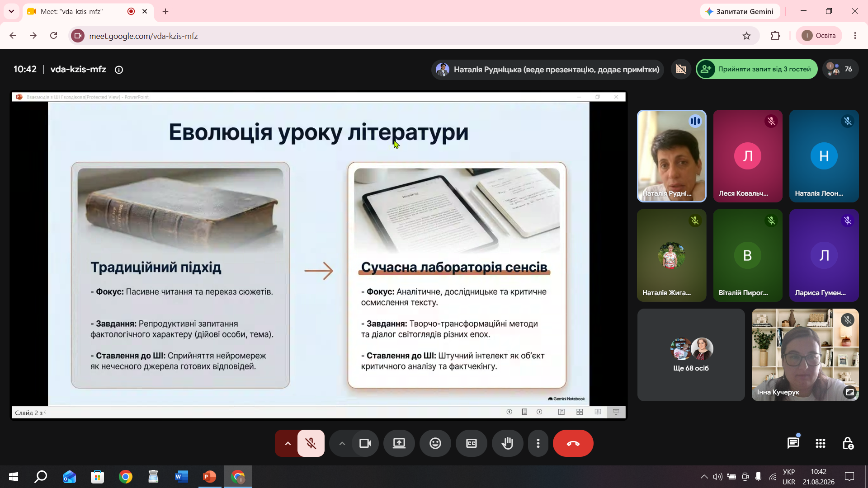Go forward in browser history

point(33,36)
